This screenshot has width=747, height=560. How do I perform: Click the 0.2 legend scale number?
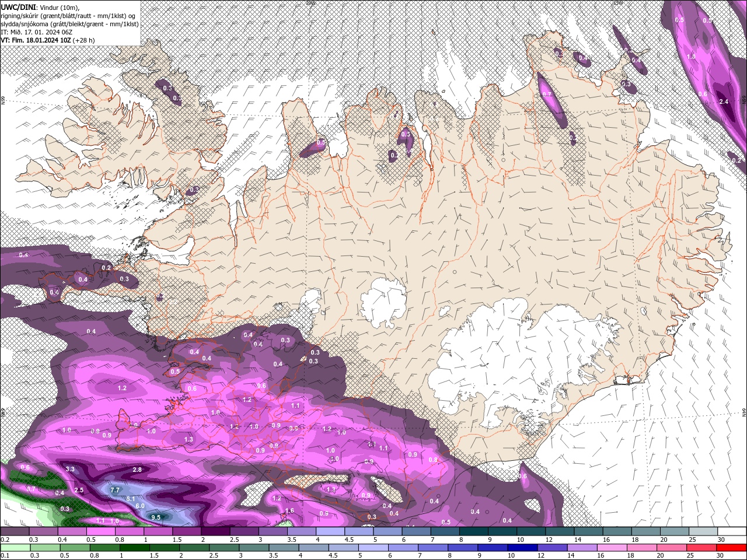pos(5,540)
